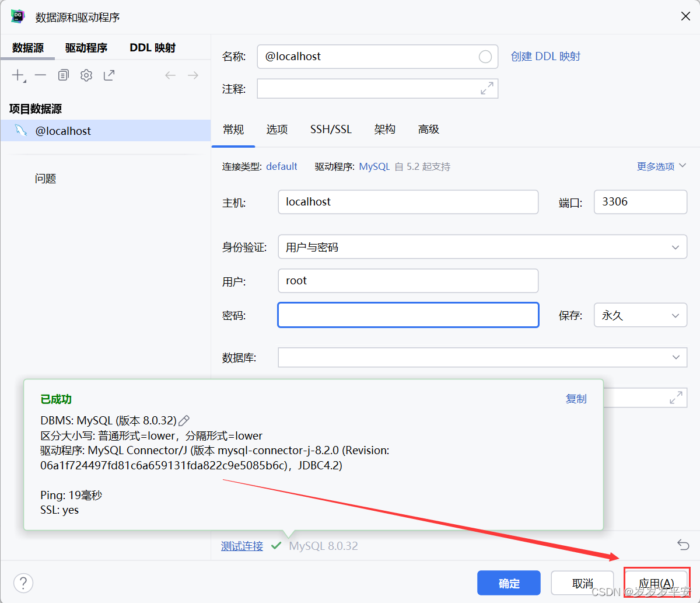The image size is (700, 603).
Task: Click the 已成功 status text
Action: pos(56,399)
